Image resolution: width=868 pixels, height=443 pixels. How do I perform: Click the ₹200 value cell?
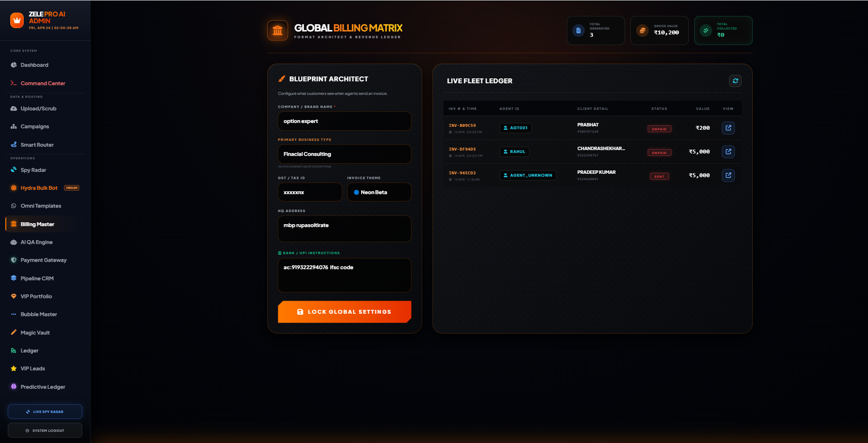pos(702,128)
